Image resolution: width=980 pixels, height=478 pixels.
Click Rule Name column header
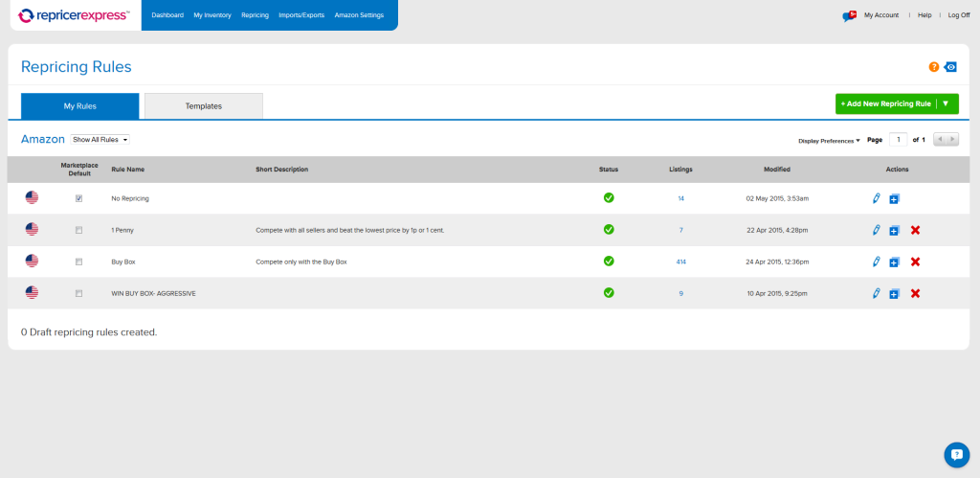[128, 170]
